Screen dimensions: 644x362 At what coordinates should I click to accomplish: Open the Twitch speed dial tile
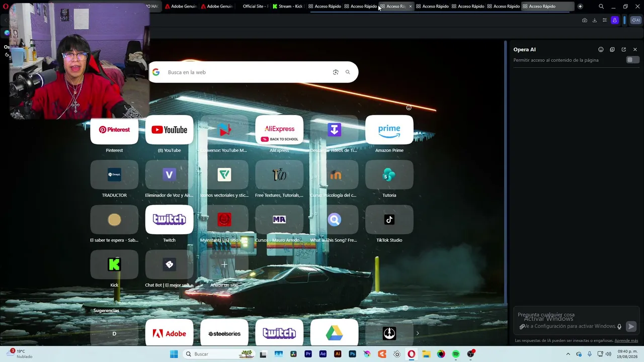(x=169, y=220)
